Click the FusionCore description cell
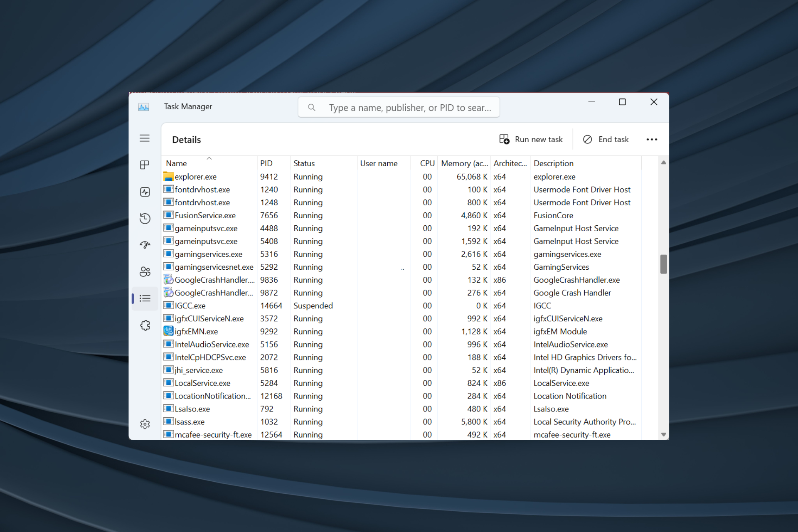This screenshot has height=532, width=798. pos(553,215)
